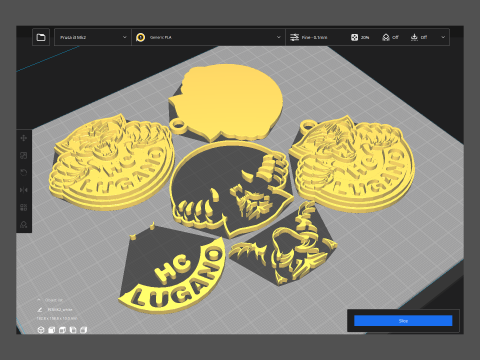
Task: Switch to front view cube icon
Action: pyautogui.click(x=51, y=330)
